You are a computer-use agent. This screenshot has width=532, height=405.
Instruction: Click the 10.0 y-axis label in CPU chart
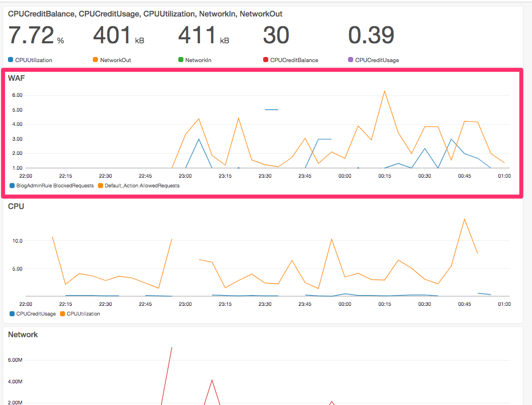(x=17, y=241)
